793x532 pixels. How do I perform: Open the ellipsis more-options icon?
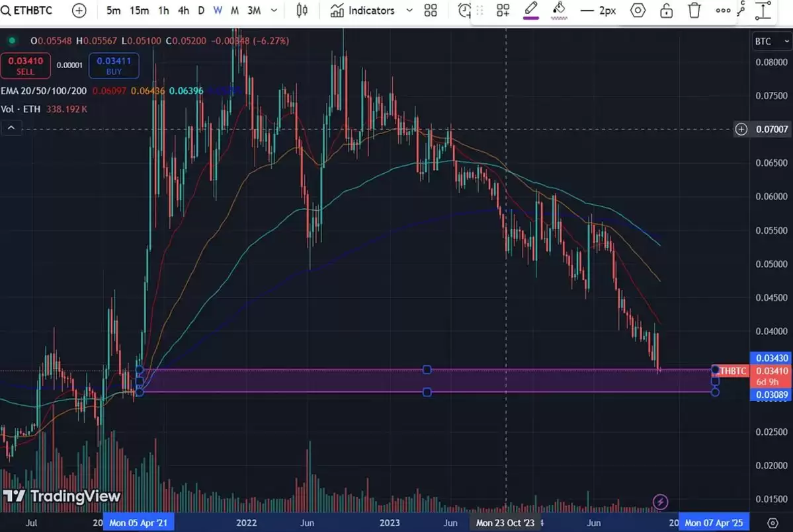click(x=722, y=10)
